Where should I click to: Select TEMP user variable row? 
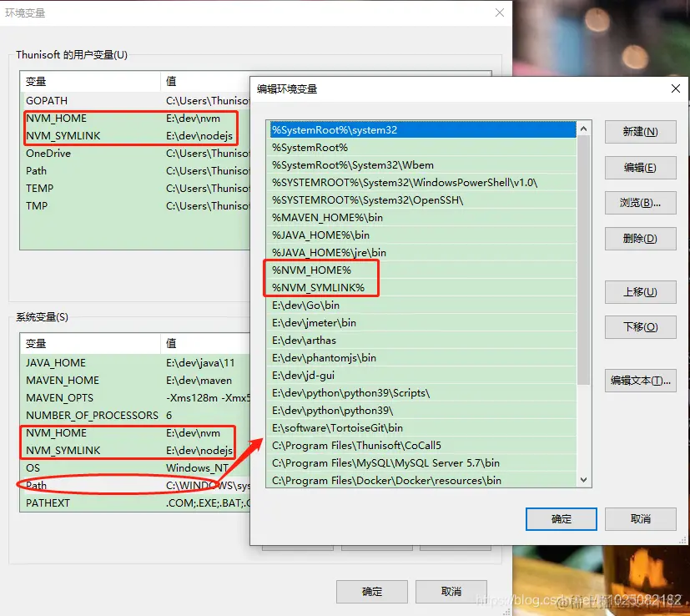135,189
